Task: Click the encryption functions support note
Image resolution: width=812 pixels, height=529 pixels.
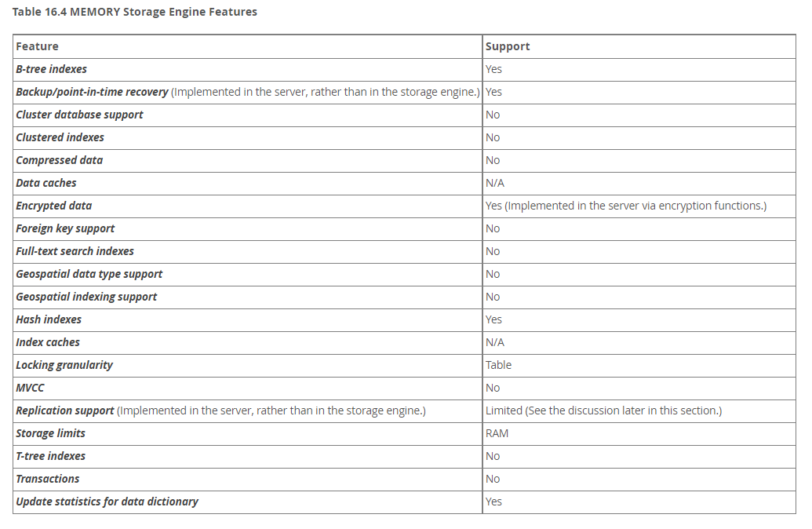Action: click(635, 206)
